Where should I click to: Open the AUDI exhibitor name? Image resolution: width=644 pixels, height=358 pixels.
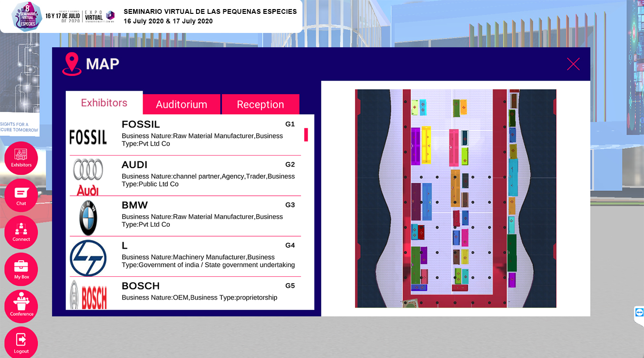click(x=135, y=165)
